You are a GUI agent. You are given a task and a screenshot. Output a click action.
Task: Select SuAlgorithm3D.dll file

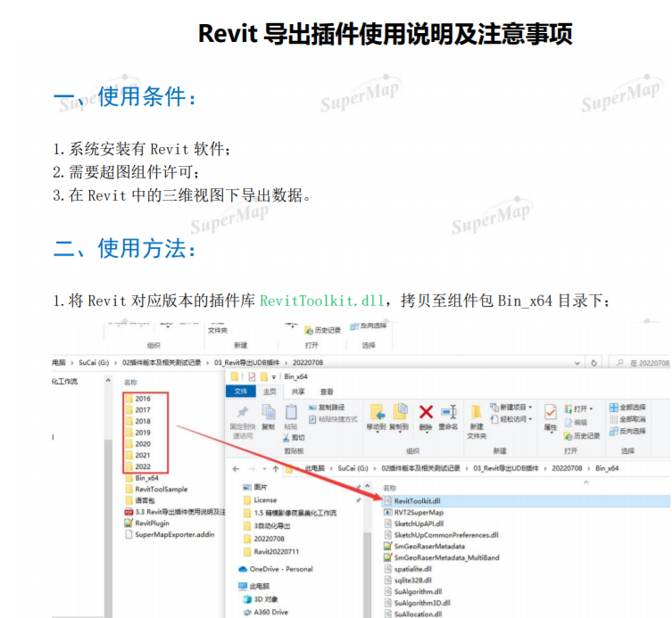[x=418, y=603]
